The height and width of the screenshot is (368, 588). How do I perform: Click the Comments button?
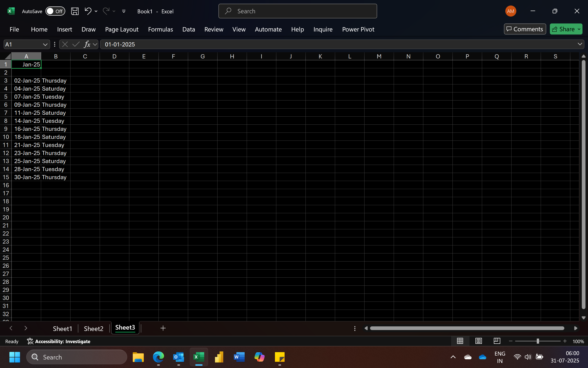(x=525, y=29)
